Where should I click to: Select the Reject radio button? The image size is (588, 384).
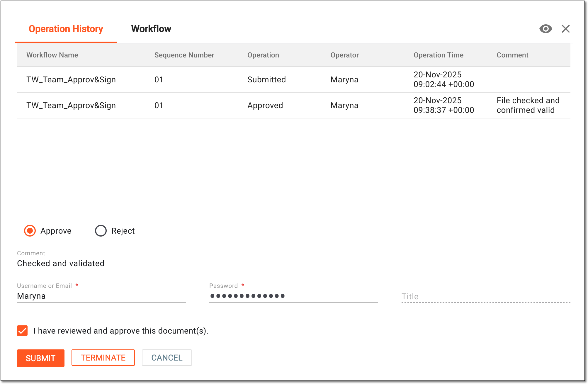point(101,231)
